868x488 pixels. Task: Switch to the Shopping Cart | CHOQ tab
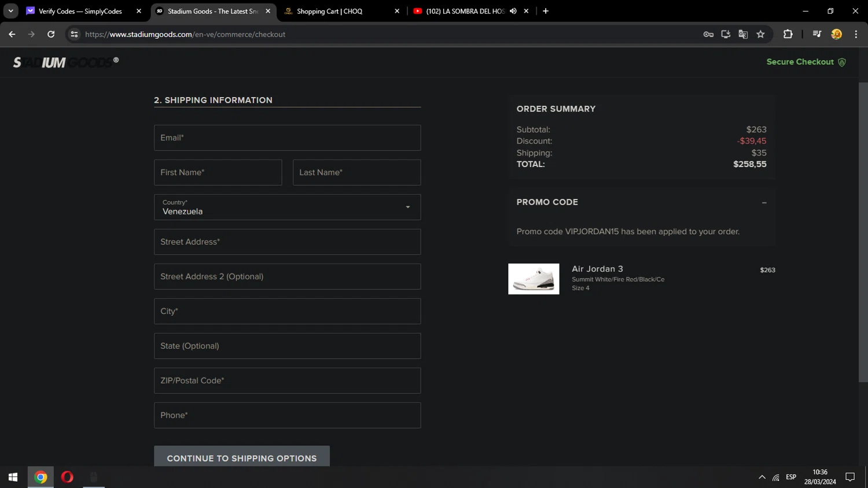click(329, 11)
